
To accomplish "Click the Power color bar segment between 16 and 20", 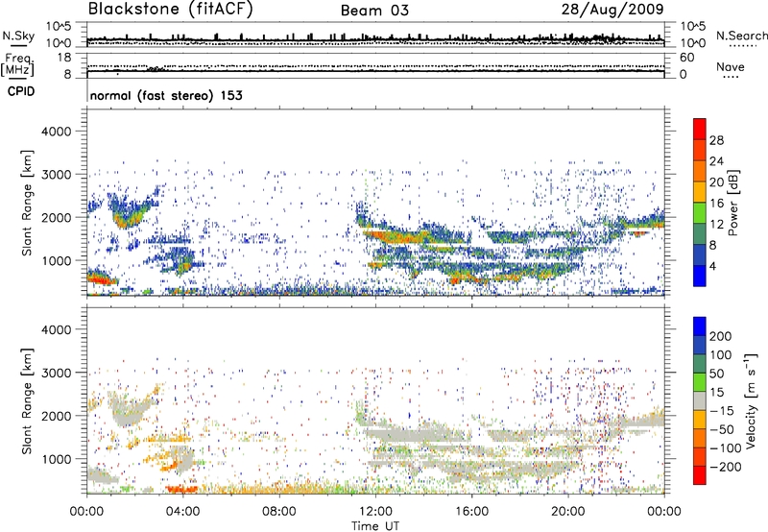I will coord(700,192).
